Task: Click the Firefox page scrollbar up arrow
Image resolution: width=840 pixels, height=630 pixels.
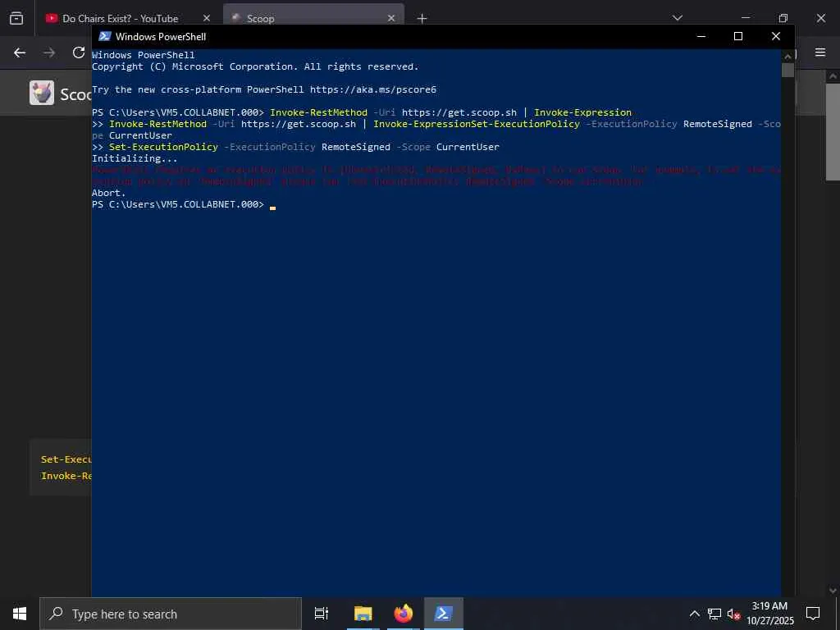Action: [833, 76]
